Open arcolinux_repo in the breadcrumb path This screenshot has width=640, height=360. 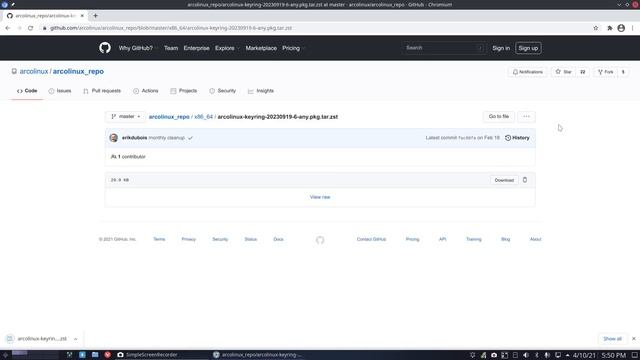coord(169,117)
